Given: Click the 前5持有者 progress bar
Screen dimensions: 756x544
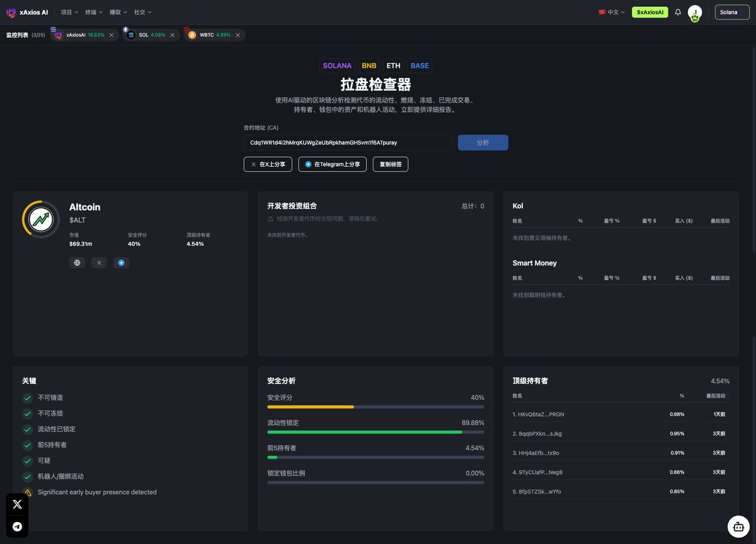Looking at the screenshot, I should pyautogui.click(x=375, y=457).
